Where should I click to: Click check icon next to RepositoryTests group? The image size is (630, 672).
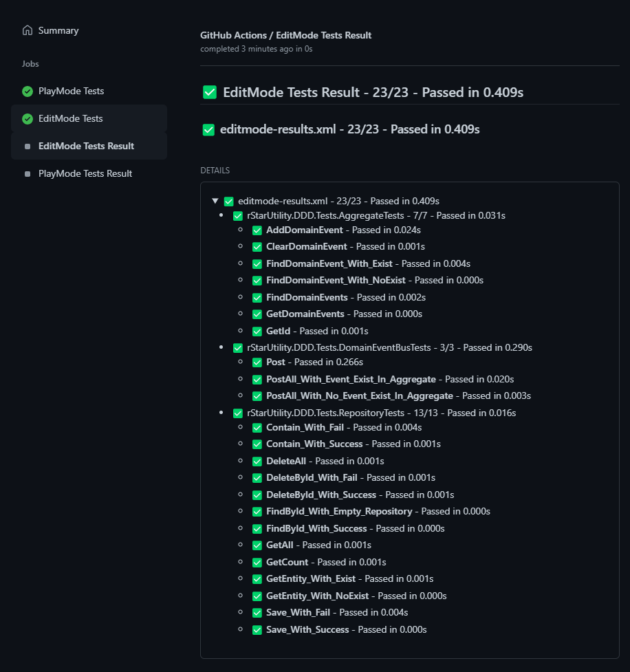pos(238,413)
